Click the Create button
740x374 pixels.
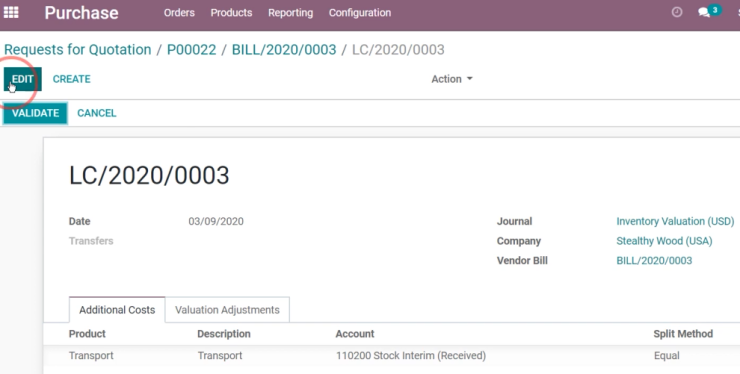click(72, 79)
